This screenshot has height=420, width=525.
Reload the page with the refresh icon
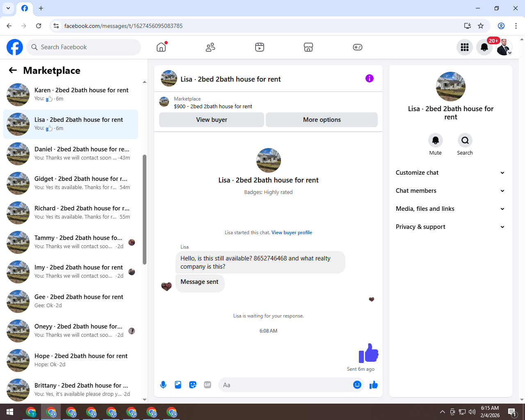[x=39, y=26]
